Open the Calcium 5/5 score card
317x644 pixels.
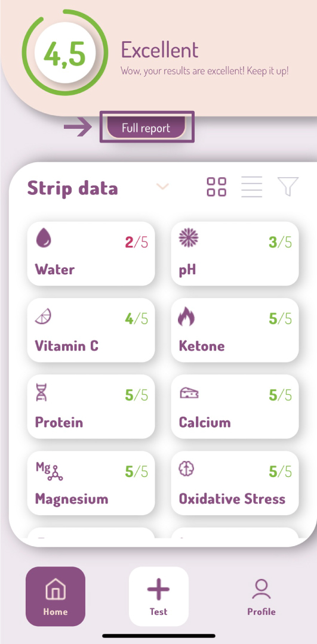(x=235, y=406)
